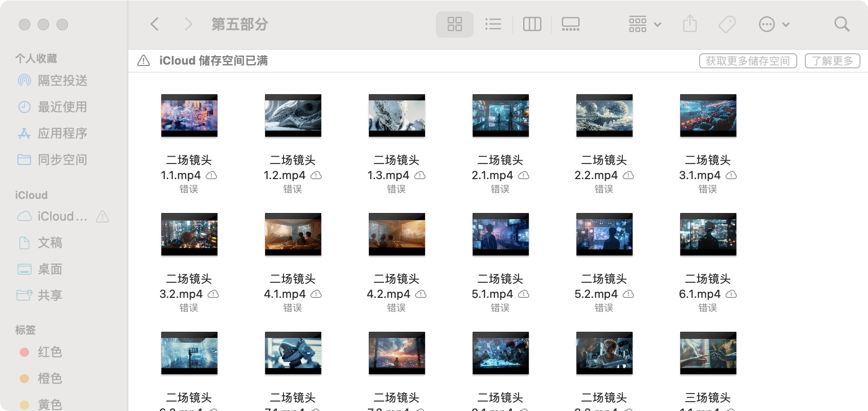
Task: Click cloud download icon for 二场镜头3.1.mp4
Action: pyautogui.click(x=731, y=175)
